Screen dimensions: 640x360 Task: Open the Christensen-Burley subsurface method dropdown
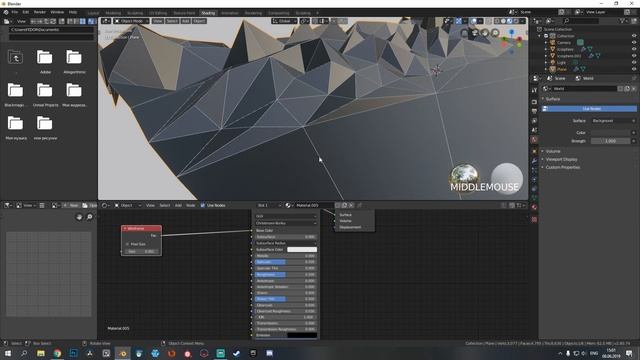(286, 223)
